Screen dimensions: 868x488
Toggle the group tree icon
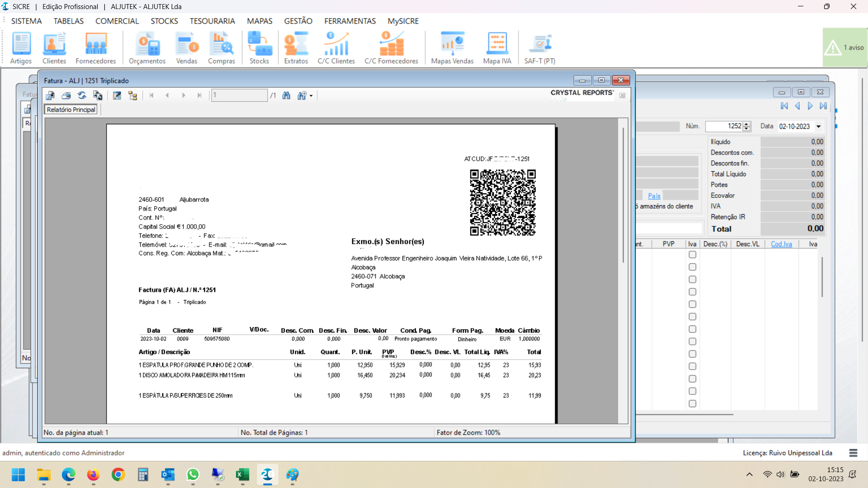pos(132,95)
